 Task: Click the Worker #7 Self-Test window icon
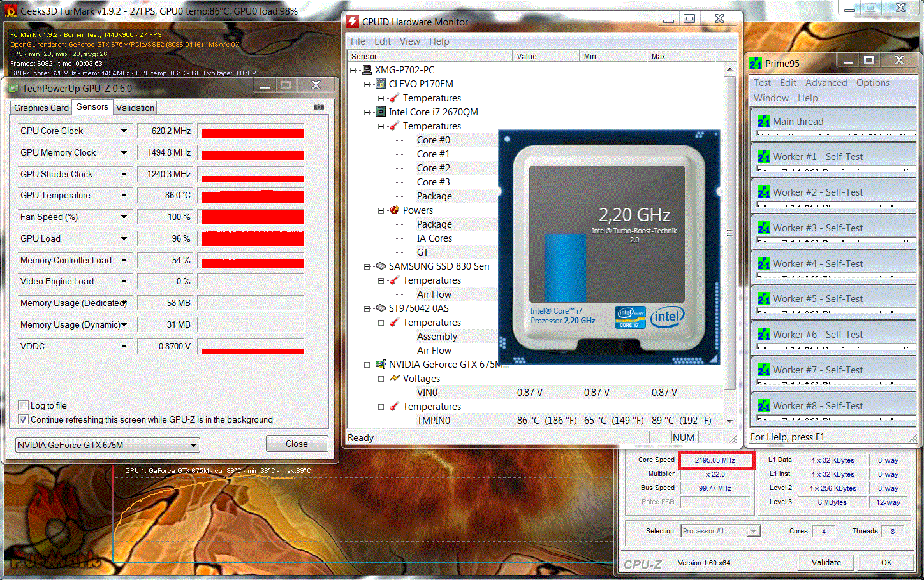tap(764, 370)
